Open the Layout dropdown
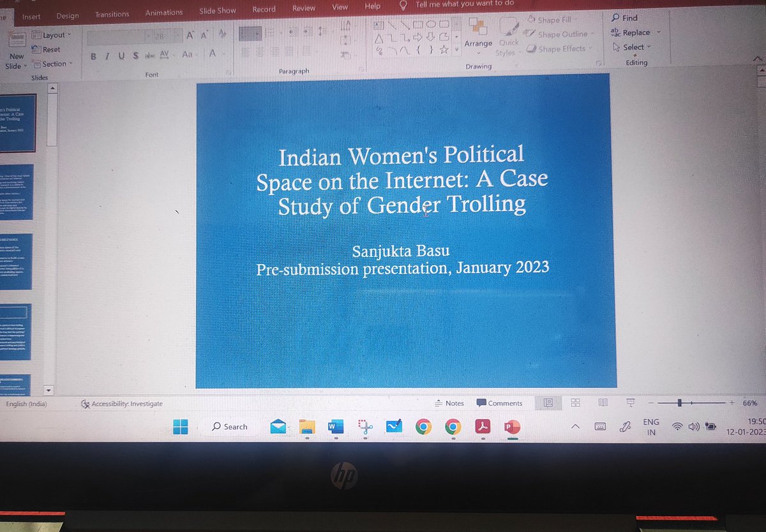 (51, 35)
